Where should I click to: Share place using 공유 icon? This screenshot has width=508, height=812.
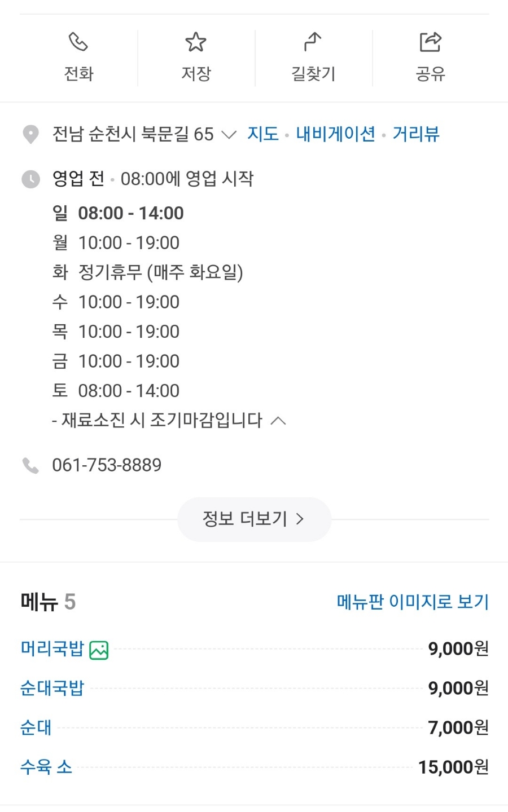pyautogui.click(x=430, y=42)
